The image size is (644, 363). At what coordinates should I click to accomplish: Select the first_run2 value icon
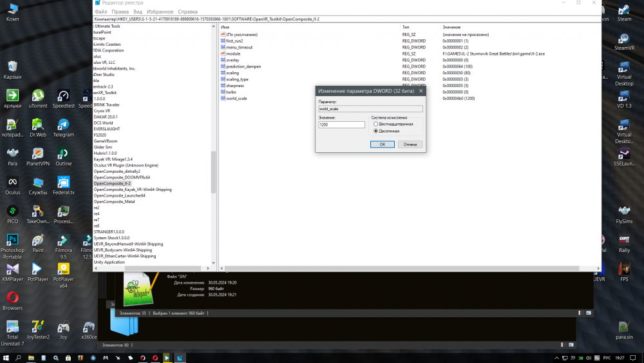click(223, 41)
